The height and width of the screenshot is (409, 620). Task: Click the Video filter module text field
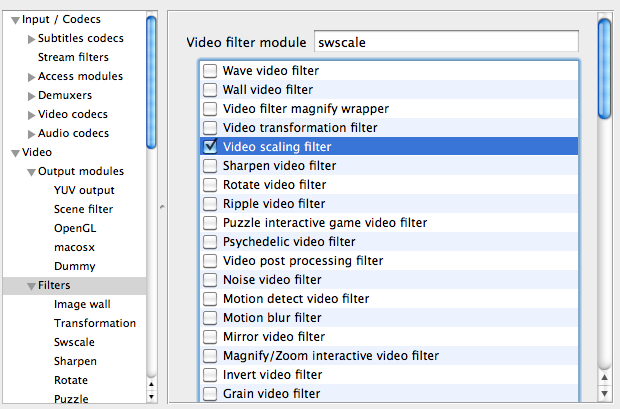tap(445, 42)
